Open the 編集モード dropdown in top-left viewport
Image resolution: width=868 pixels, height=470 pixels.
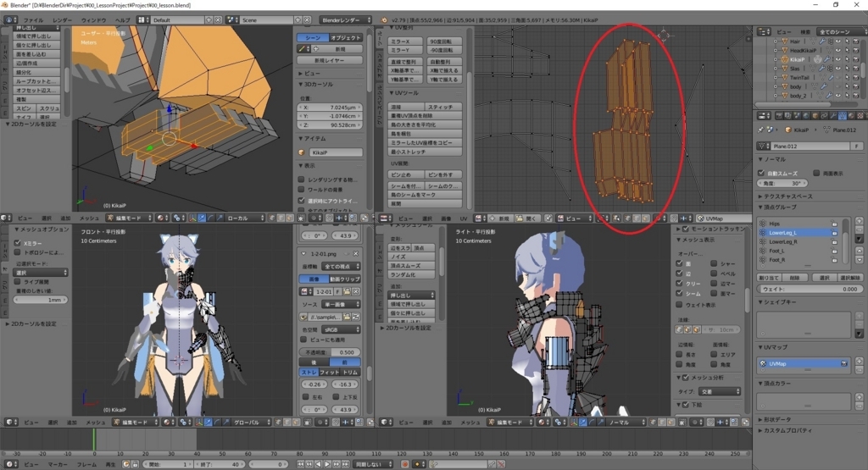coord(129,218)
